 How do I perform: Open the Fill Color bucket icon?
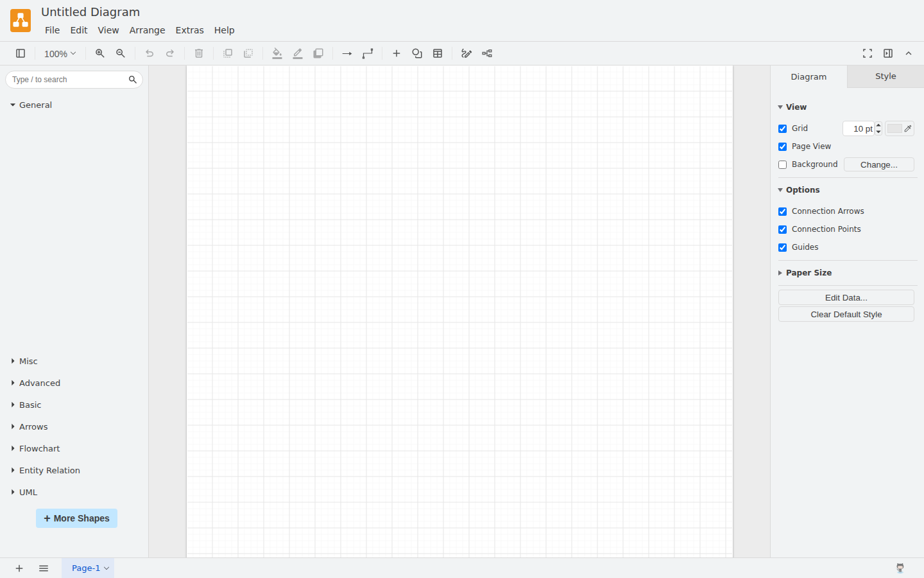277,53
